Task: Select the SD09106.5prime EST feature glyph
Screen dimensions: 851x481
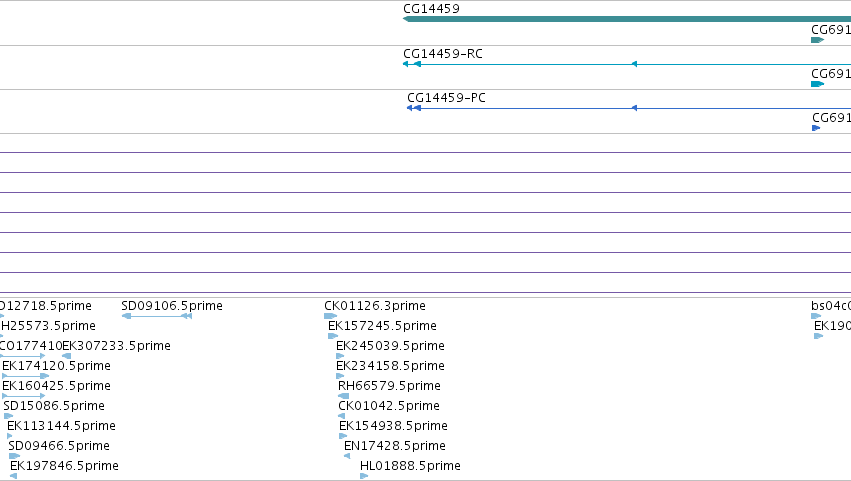Action: coord(157,316)
